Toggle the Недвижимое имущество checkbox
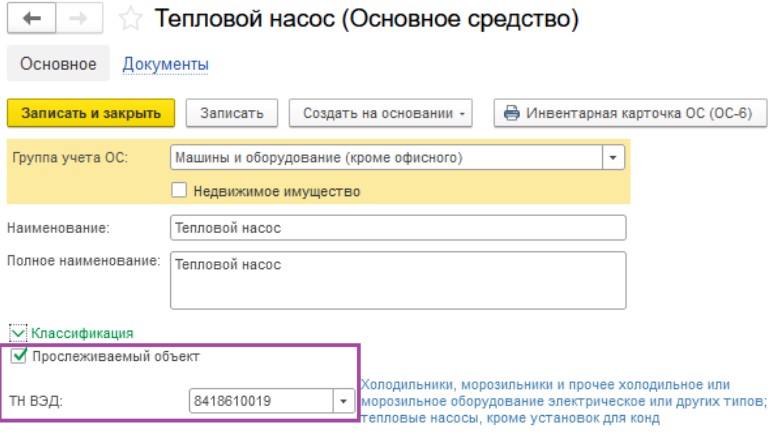Screen dimensions: 783x435 (x=179, y=190)
